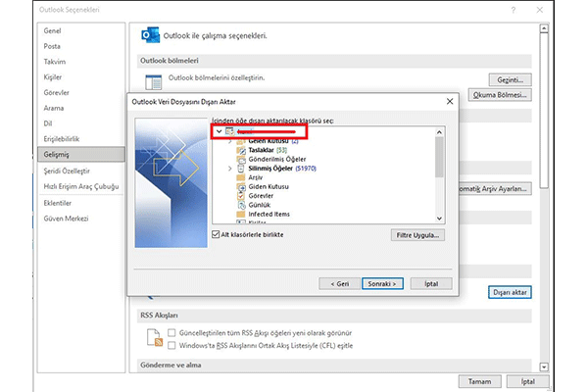This screenshot has width=588, height=392.
Task: Enable Windows'ta RSS Akışlarını CFL eşitle checkbox
Action: pyautogui.click(x=171, y=346)
